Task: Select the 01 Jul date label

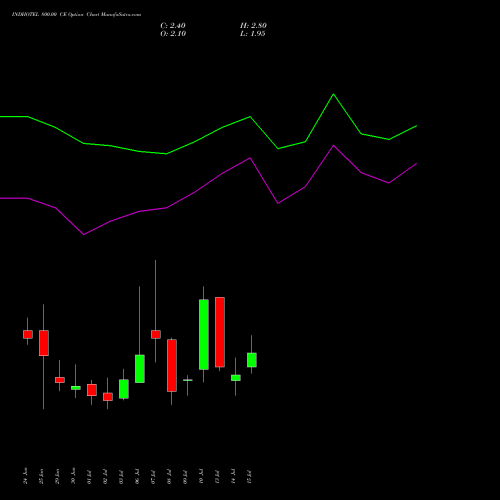Action: [90, 476]
